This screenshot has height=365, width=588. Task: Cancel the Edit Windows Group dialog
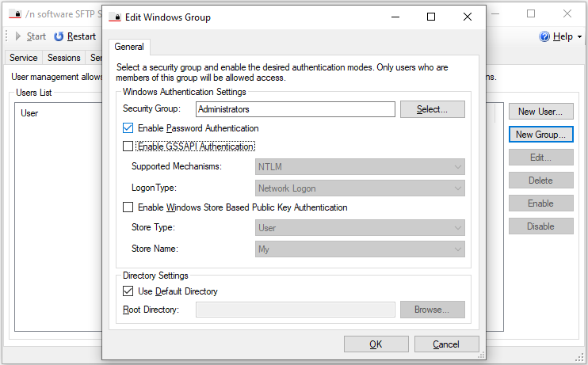446,344
